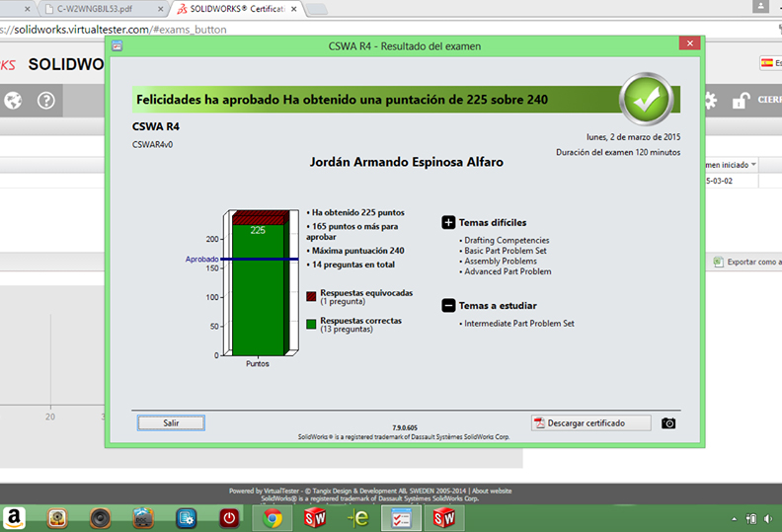Click the Salir button
The height and width of the screenshot is (532, 782).
[171, 422]
